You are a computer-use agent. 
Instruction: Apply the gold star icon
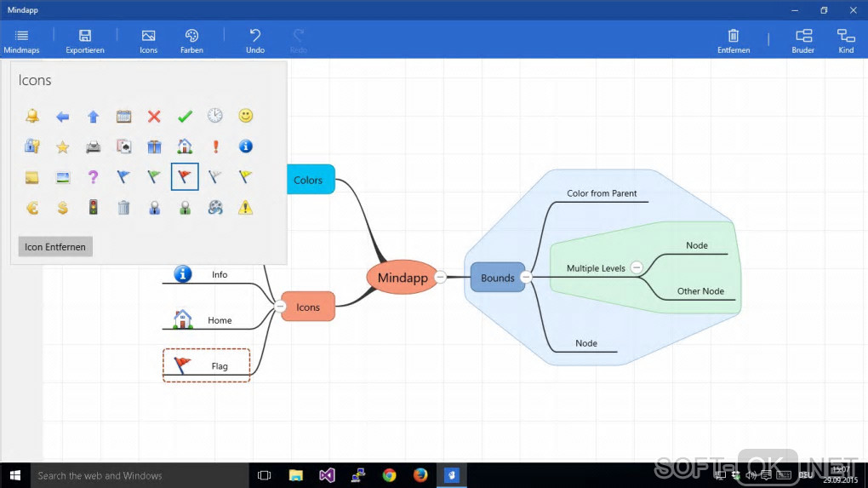point(63,146)
